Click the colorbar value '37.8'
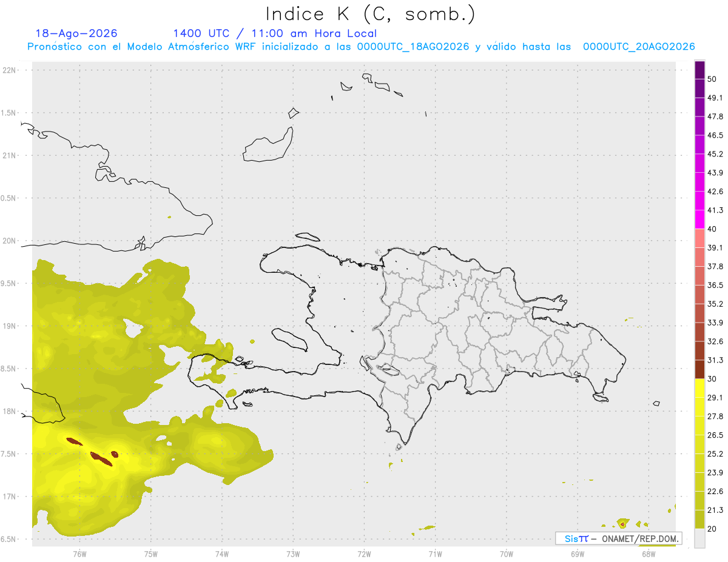Image resolution: width=728 pixels, height=562 pixels. point(715,267)
